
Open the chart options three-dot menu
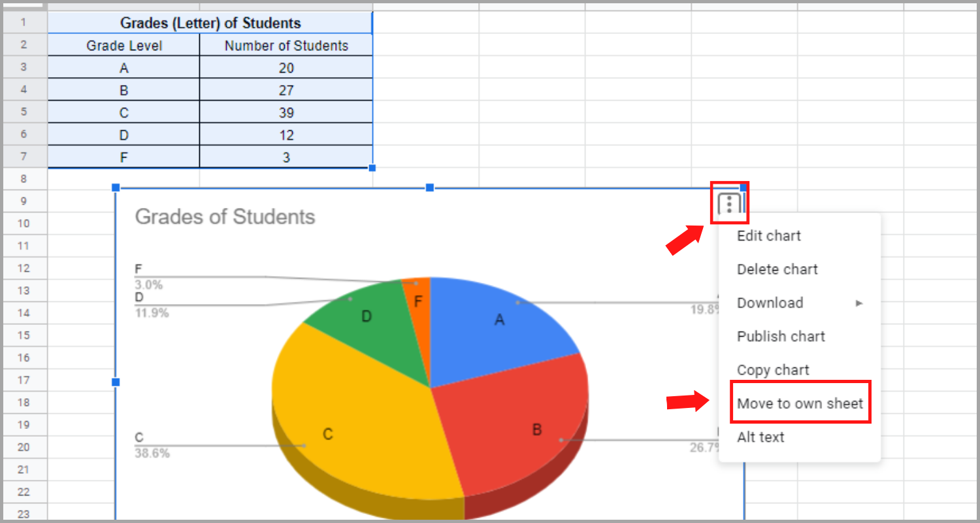730,203
